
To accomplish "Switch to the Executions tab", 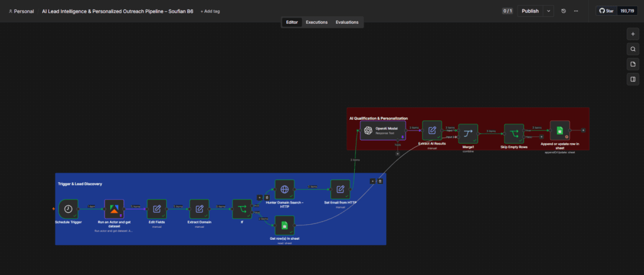I will [x=317, y=22].
